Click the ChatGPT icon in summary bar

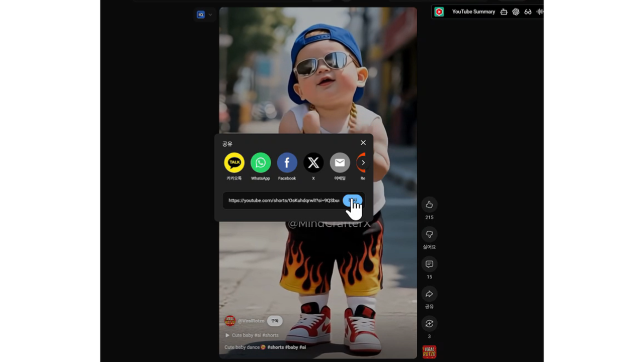tap(516, 12)
